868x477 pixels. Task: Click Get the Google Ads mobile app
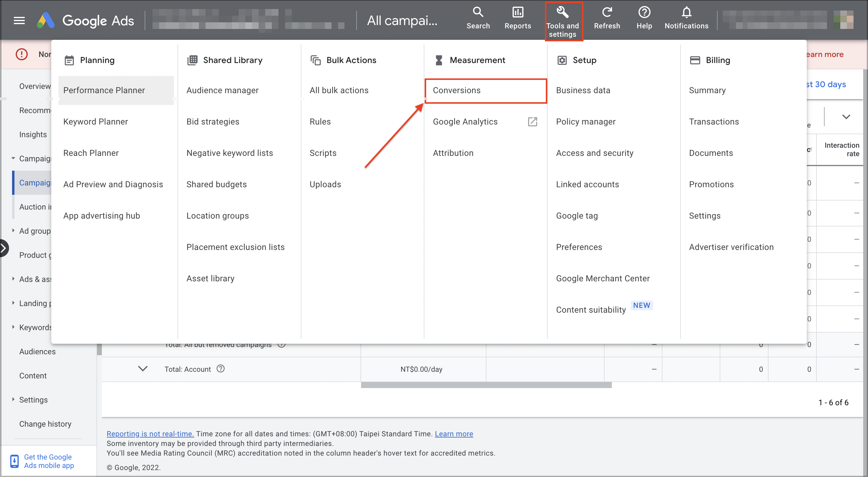click(x=49, y=461)
